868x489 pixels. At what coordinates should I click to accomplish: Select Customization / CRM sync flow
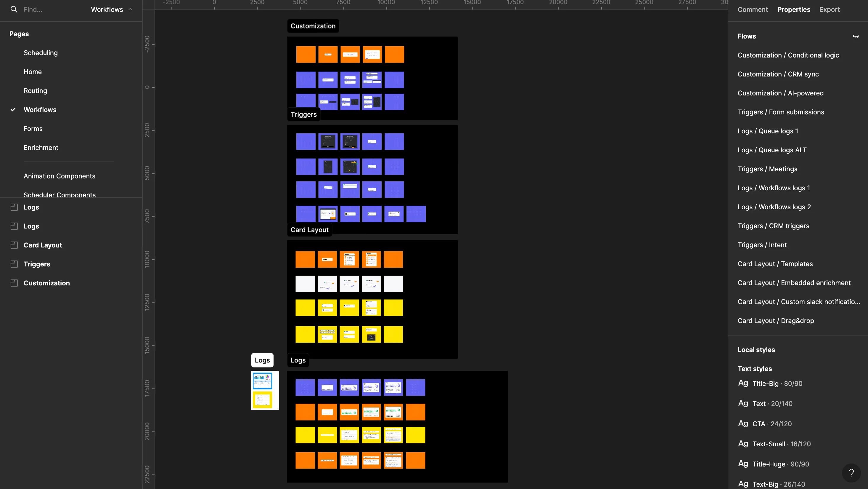[x=778, y=74]
